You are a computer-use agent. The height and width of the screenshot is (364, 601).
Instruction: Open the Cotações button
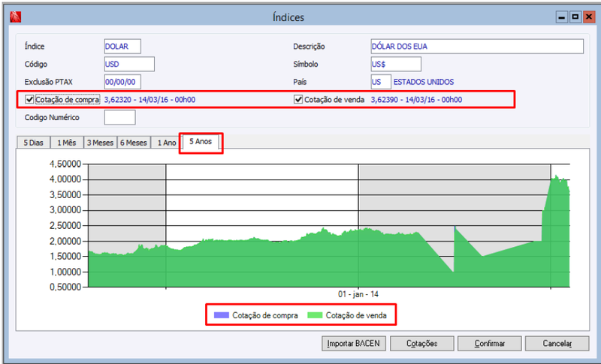pos(421,343)
